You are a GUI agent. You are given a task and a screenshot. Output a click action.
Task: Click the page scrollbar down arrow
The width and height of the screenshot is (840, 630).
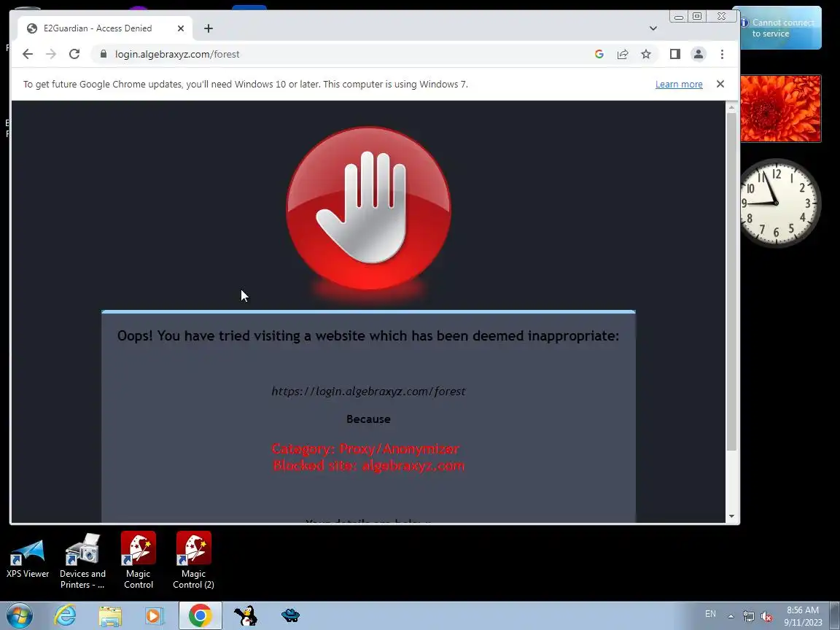[x=732, y=516]
